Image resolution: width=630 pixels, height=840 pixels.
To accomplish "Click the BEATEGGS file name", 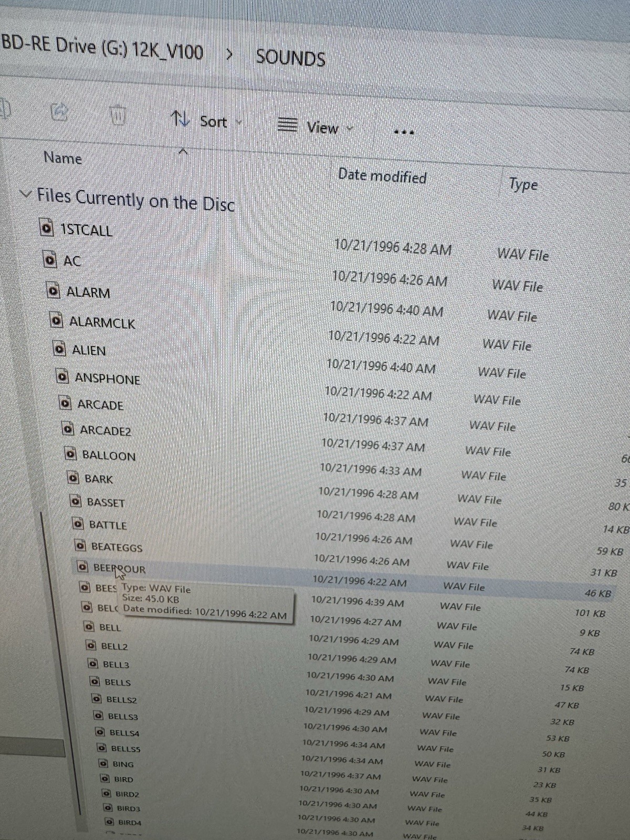I will (x=117, y=547).
